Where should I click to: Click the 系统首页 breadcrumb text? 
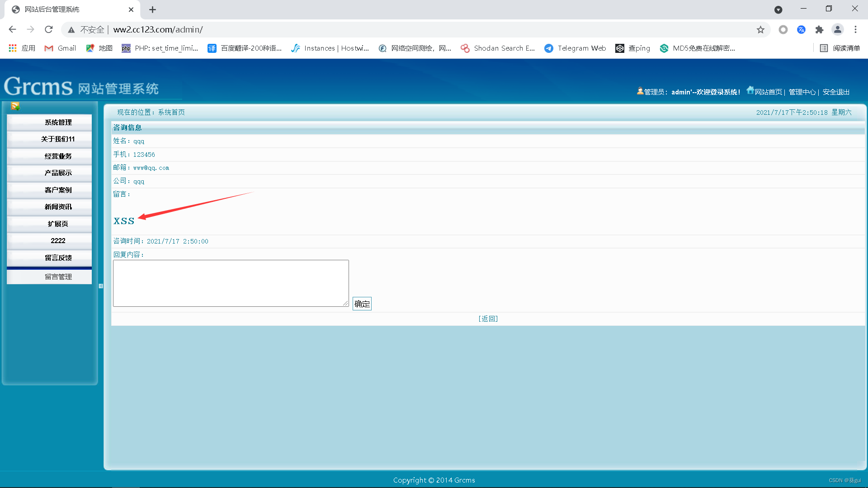pos(171,113)
